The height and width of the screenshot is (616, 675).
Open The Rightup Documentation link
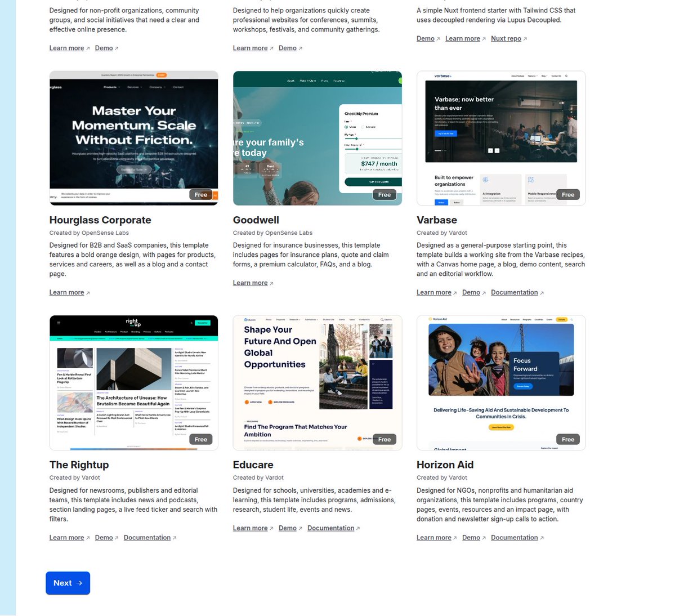point(147,538)
